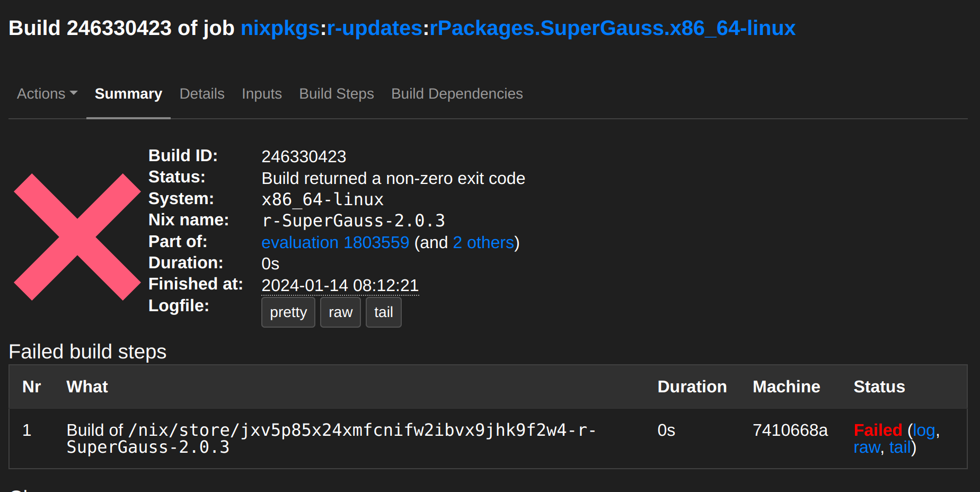Click the red failed-build X icon
The width and height of the screenshot is (980, 492).
click(77, 237)
